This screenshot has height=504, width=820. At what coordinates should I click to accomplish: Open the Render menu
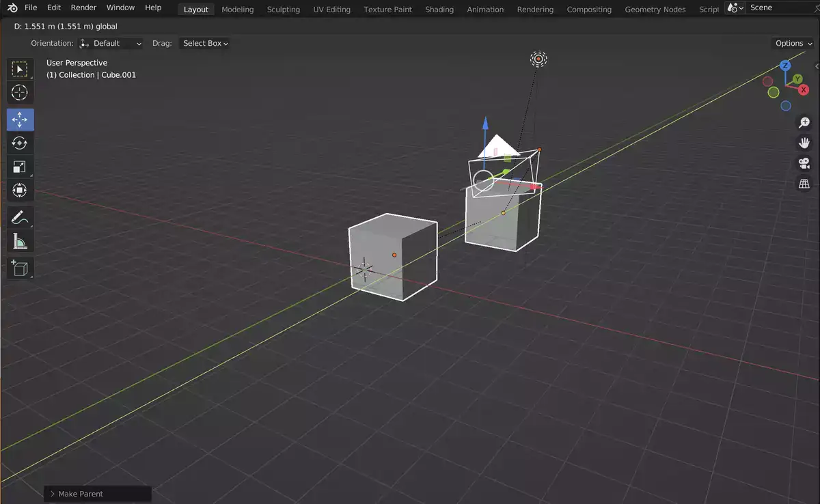click(83, 8)
